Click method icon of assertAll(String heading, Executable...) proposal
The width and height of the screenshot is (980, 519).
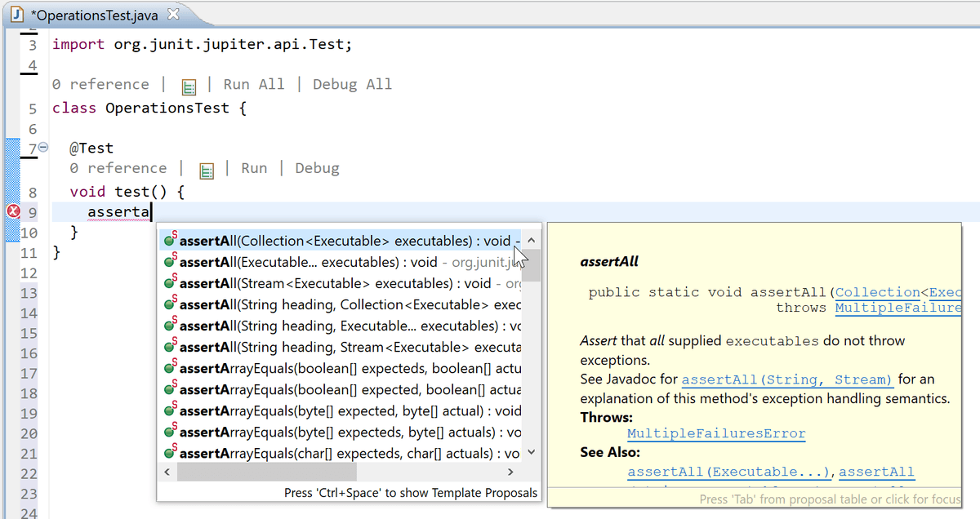click(170, 326)
